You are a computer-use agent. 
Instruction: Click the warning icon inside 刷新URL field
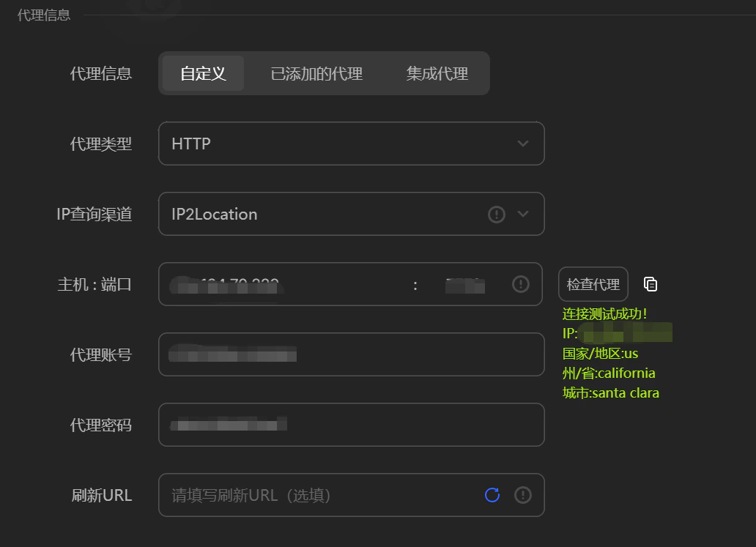(x=522, y=495)
